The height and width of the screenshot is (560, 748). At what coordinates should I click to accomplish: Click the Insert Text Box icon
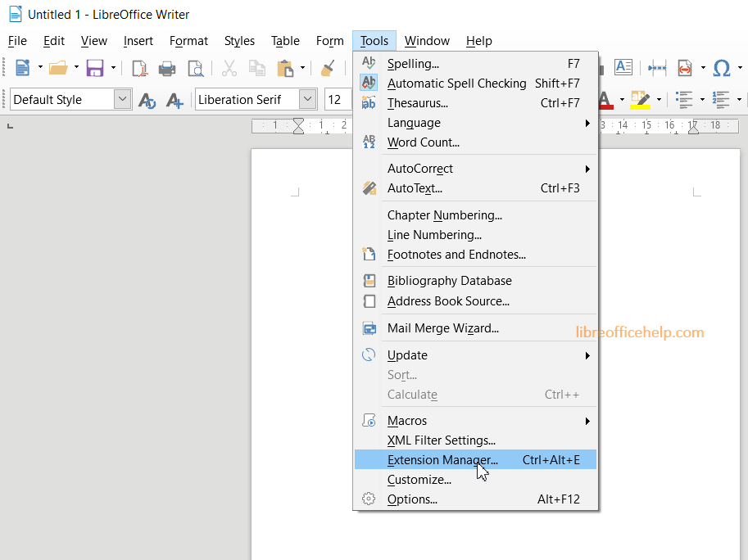click(623, 67)
